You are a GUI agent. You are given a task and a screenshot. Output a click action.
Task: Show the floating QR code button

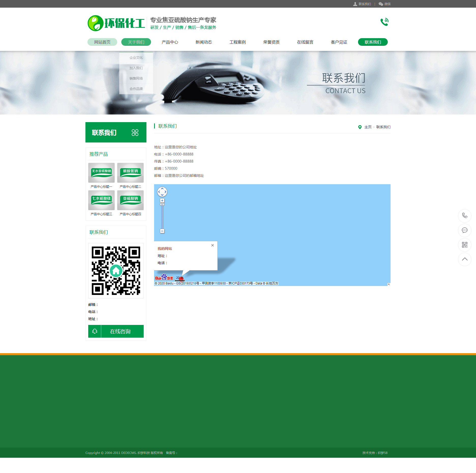[x=465, y=245]
